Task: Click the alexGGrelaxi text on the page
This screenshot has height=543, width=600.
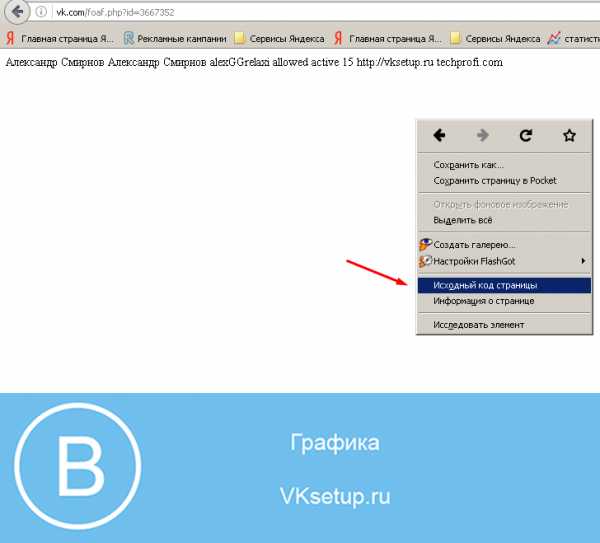Action: pyautogui.click(x=240, y=62)
